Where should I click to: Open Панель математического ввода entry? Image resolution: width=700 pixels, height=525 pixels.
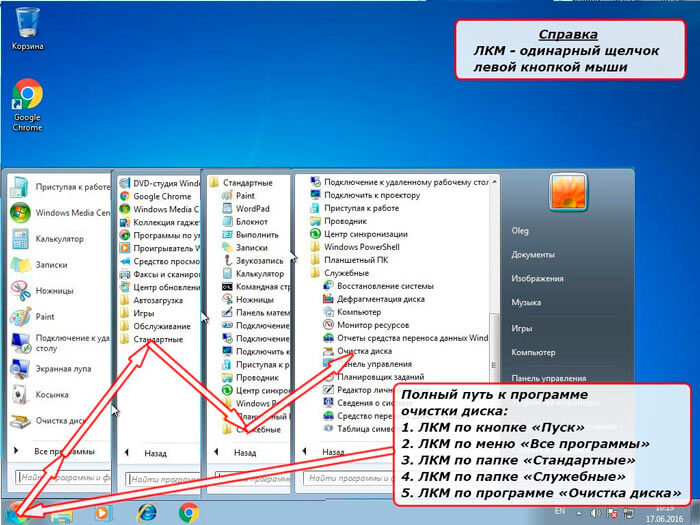(256, 312)
